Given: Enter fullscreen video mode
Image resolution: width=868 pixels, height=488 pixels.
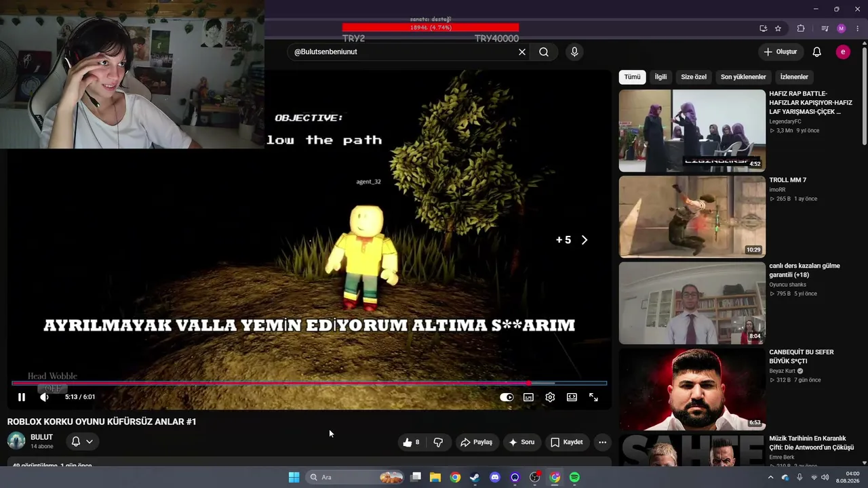Looking at the screenshot, I should point(593,397).
